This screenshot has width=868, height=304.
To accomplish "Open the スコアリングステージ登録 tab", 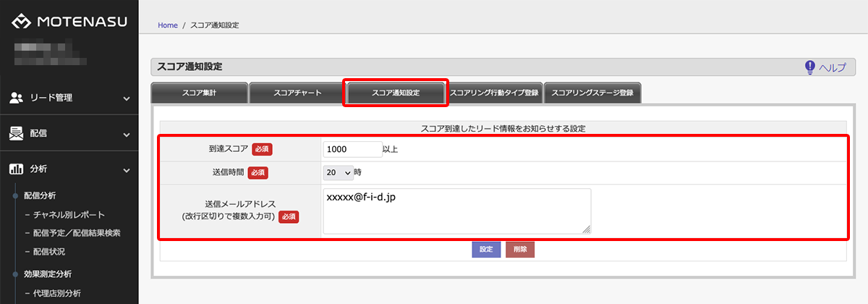I will 592,93.
